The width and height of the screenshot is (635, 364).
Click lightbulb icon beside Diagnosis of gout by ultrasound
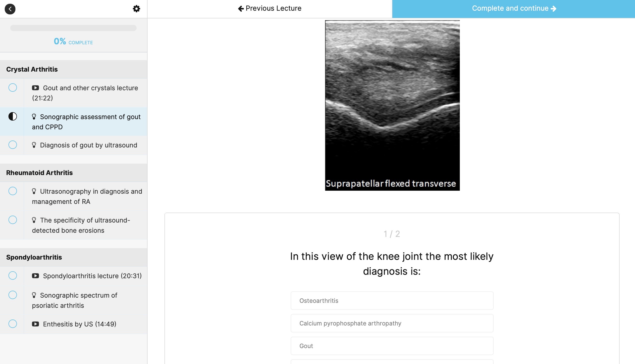[x=34, y=145]
